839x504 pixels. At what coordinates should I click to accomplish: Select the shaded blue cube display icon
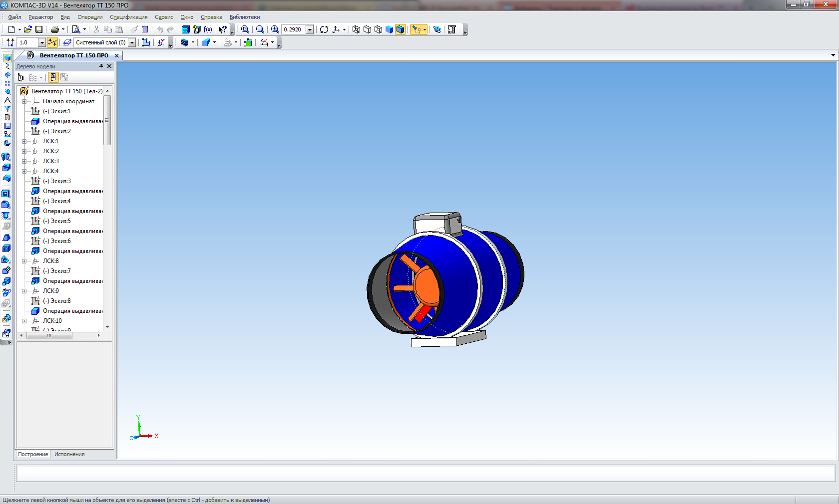389,29
